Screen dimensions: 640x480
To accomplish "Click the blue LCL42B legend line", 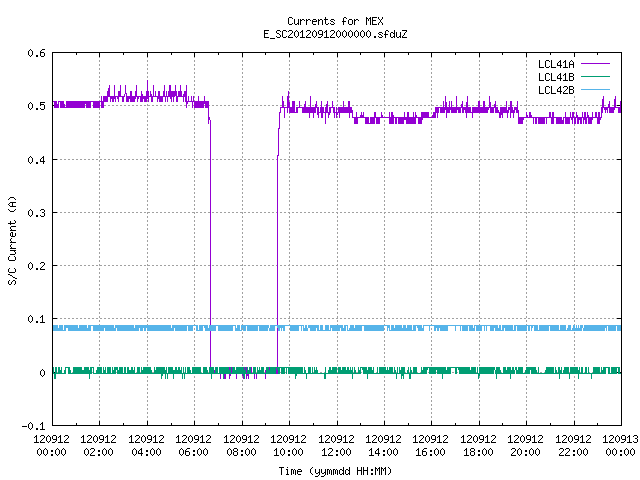I will click(596, 89).
